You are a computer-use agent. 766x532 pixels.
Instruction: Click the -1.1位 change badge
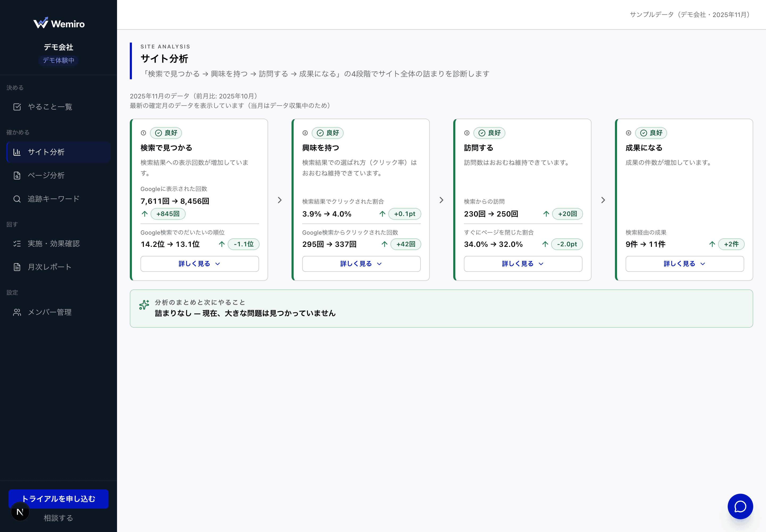coord(244,244)
